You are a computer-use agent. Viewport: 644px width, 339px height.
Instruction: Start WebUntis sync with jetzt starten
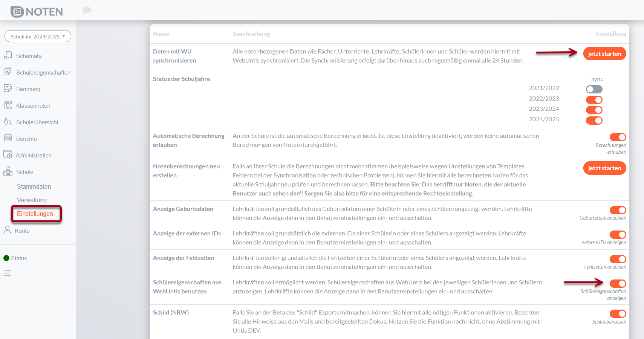coord(604,53)
